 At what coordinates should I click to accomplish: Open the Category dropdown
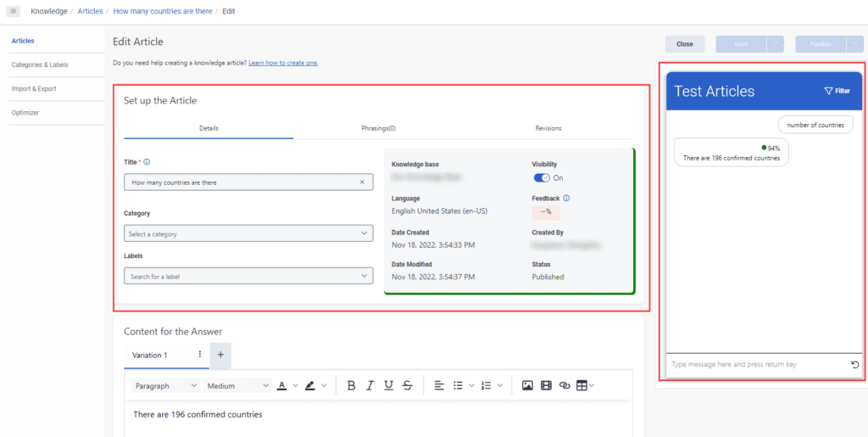pos(248,233)
